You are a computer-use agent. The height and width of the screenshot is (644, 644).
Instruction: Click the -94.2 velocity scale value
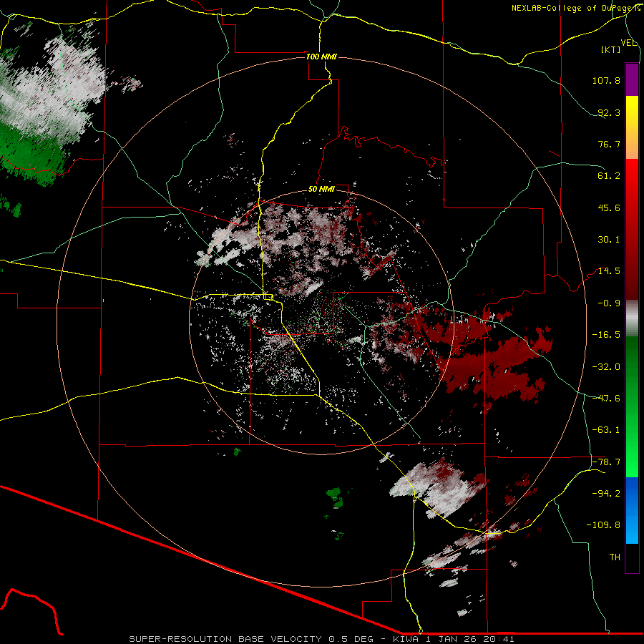click(606, 494)
